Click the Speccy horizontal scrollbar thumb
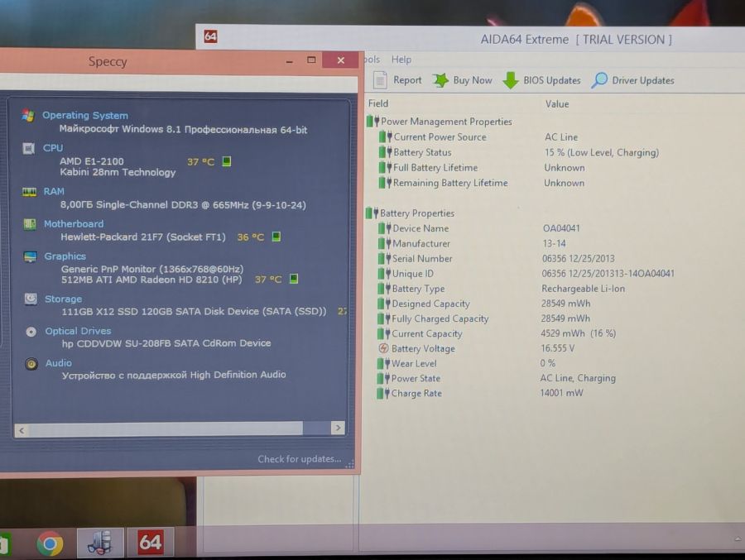This screenshot has width=745, height=560. click(166, 429)
